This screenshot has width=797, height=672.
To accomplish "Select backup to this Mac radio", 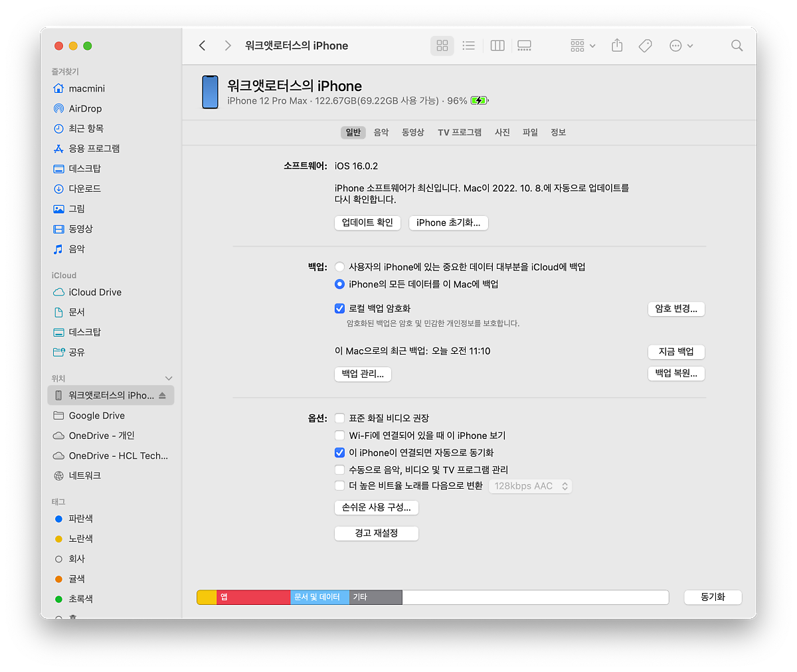I will (x=339, y=284).
